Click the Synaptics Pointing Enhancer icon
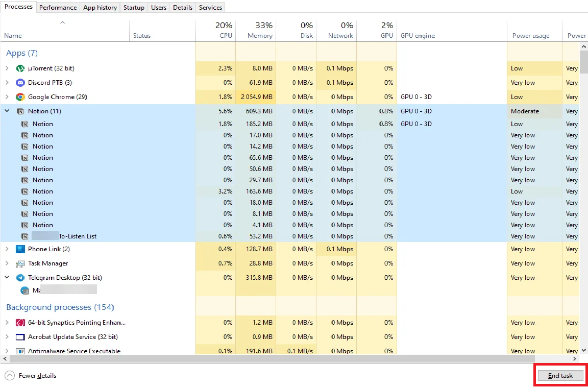This screenshot has height=388, width=588. pos(20,323)
